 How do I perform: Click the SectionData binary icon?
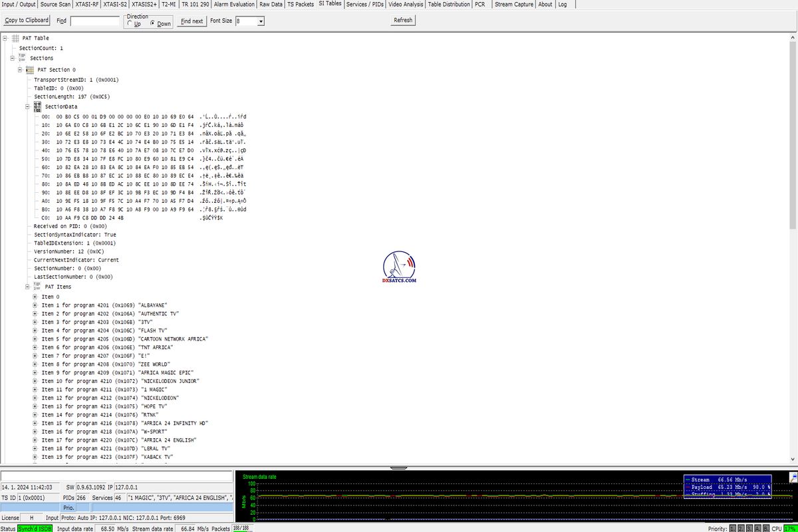(37, 106)
